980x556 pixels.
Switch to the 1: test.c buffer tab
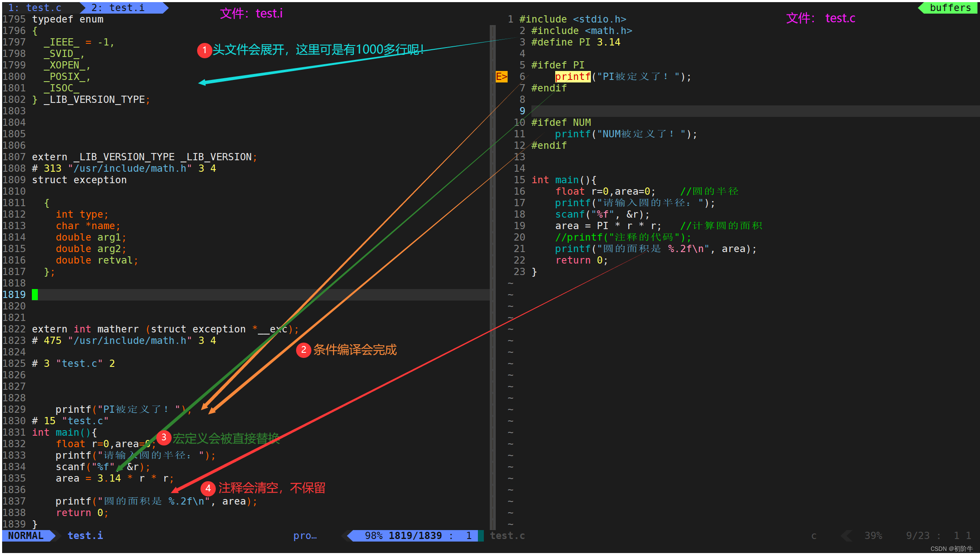click(35, 8)
